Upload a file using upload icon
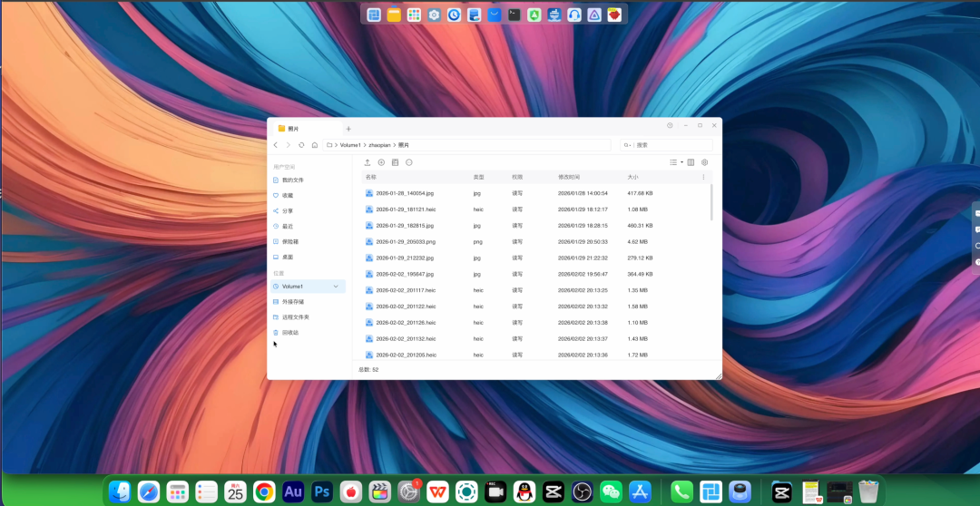The image size is (980, 506). [367, 162]
